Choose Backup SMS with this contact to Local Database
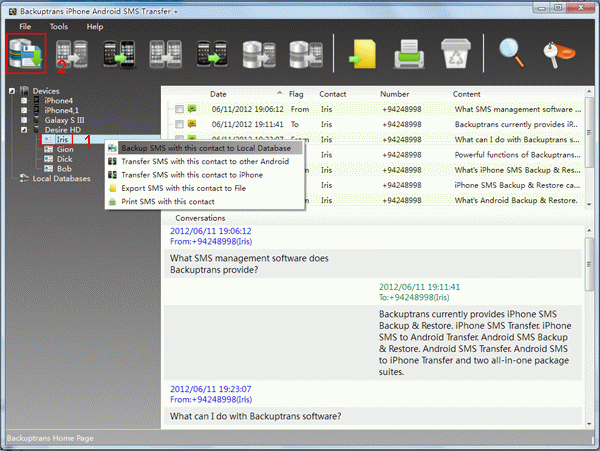600x451 pixels. click(x=204, y=148)
